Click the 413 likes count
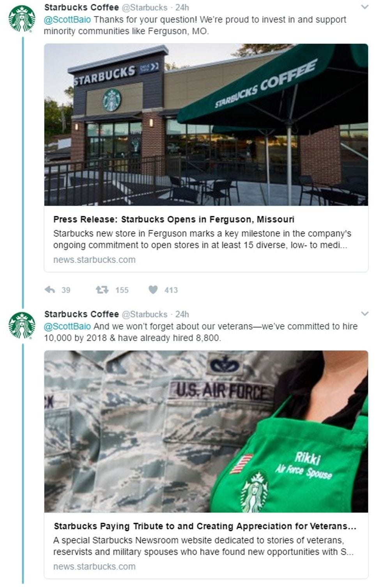 click(x=171, y=290)
